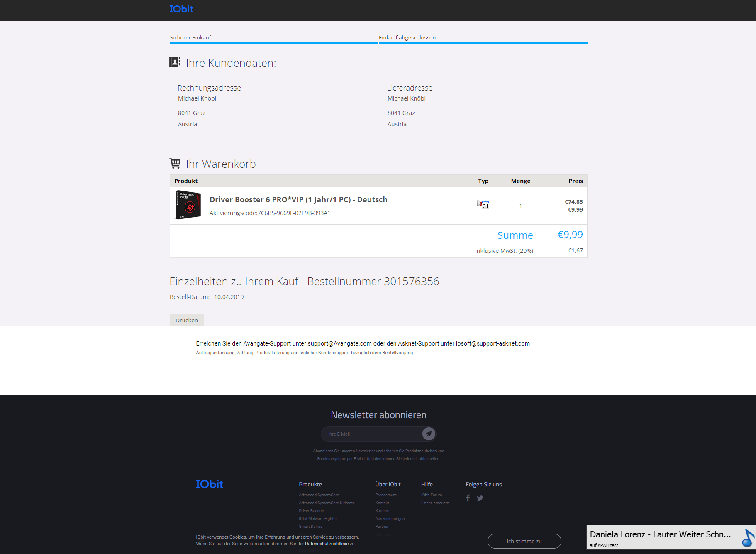
Task: Click the IObit logo in the footer
Action: pyautogui.click(x=210, y=484)
